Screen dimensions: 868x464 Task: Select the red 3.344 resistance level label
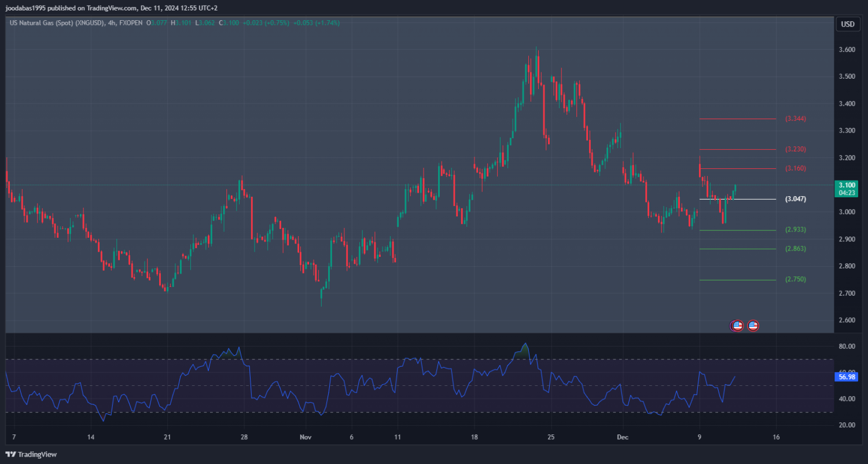pos(795,119)
